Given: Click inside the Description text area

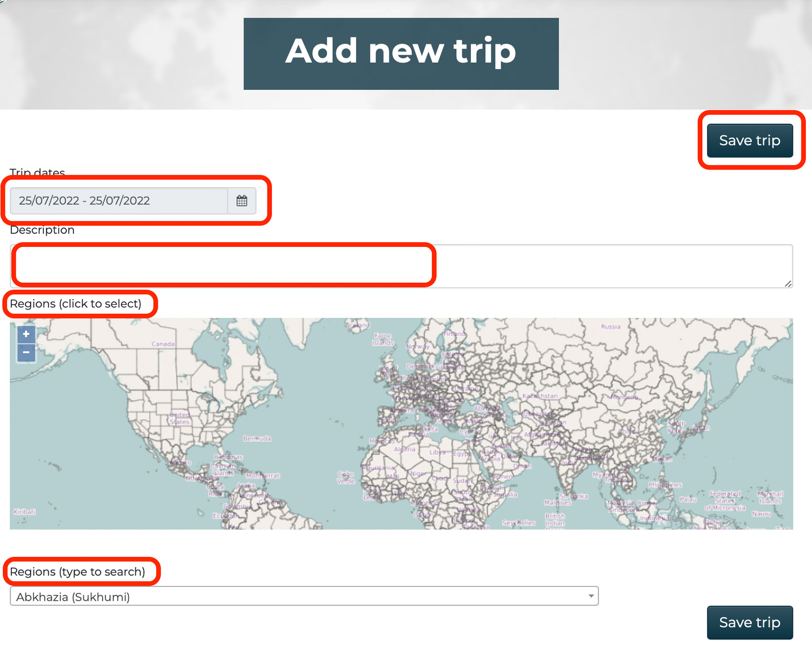Looking at the screenshot, I should [401, 266].
